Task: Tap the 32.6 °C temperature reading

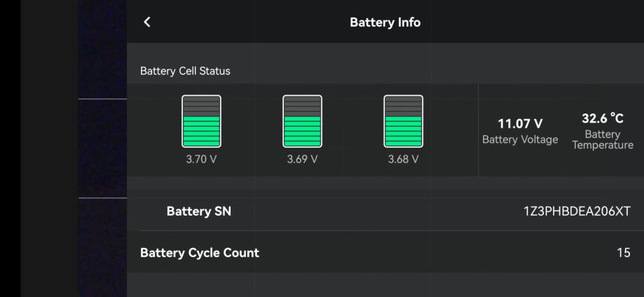Action: (603, 118)
